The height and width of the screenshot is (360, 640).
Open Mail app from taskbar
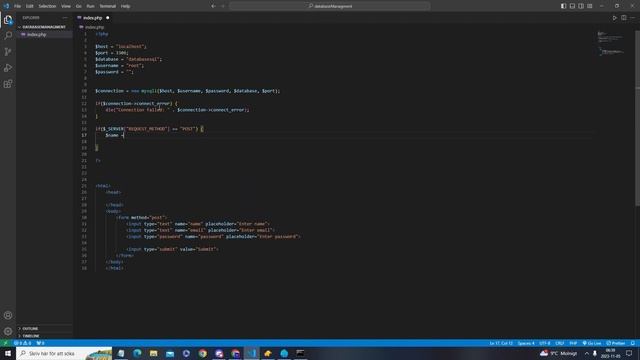(170, 353)
